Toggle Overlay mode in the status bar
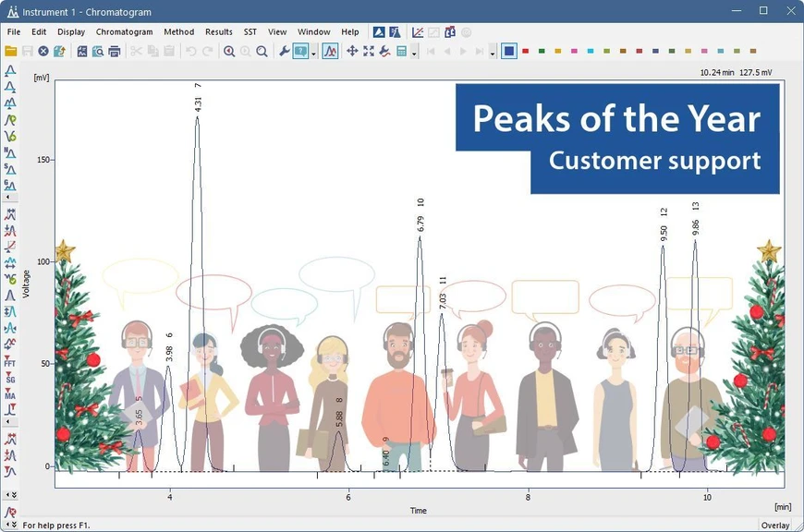 pyautogui.click(x=774, y=525)
